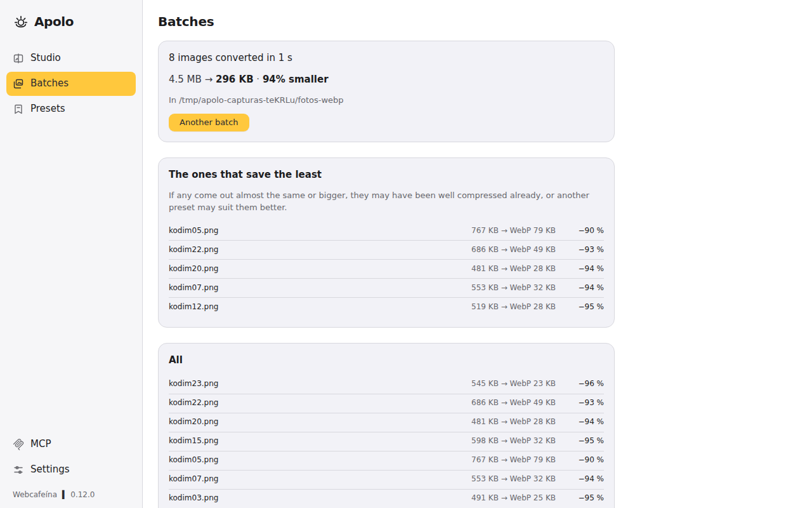
Task: Select kodim22.png in the All list
Action: point(386,403)
